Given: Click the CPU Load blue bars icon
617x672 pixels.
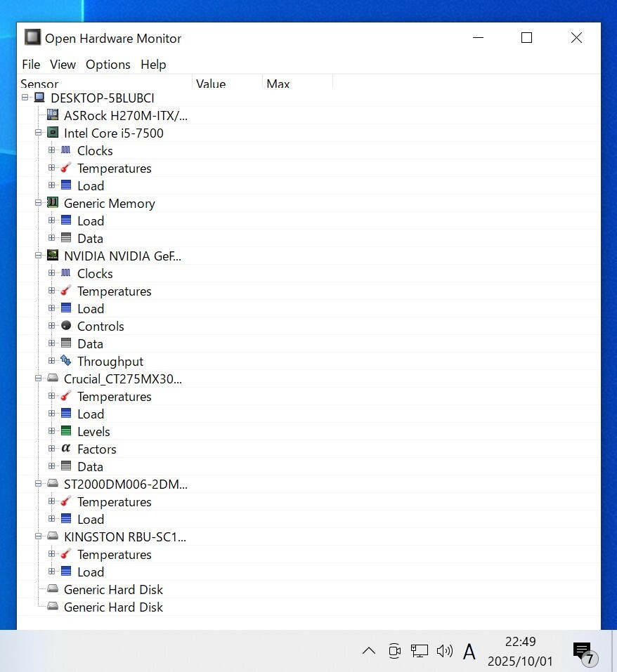Looking at the screenshot, I should point(66,185).
